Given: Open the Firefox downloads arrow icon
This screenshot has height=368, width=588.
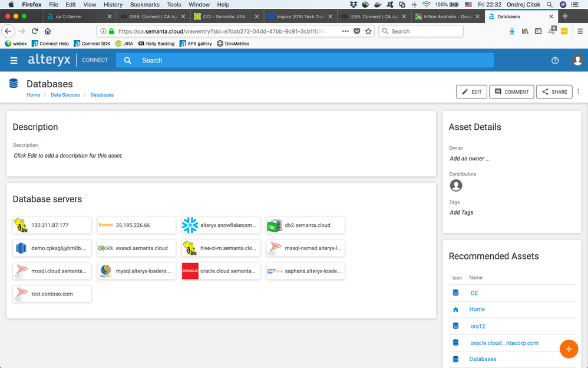Looking at the screenshot, I should click(512, 31).
